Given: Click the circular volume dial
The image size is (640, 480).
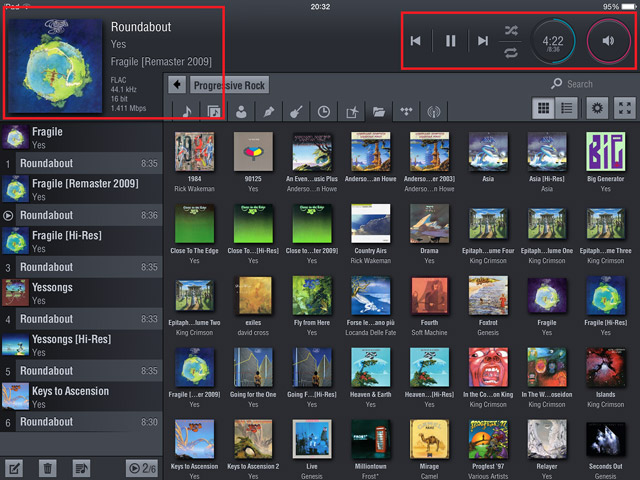Looking at the screenshot, I should coord(608,41).
